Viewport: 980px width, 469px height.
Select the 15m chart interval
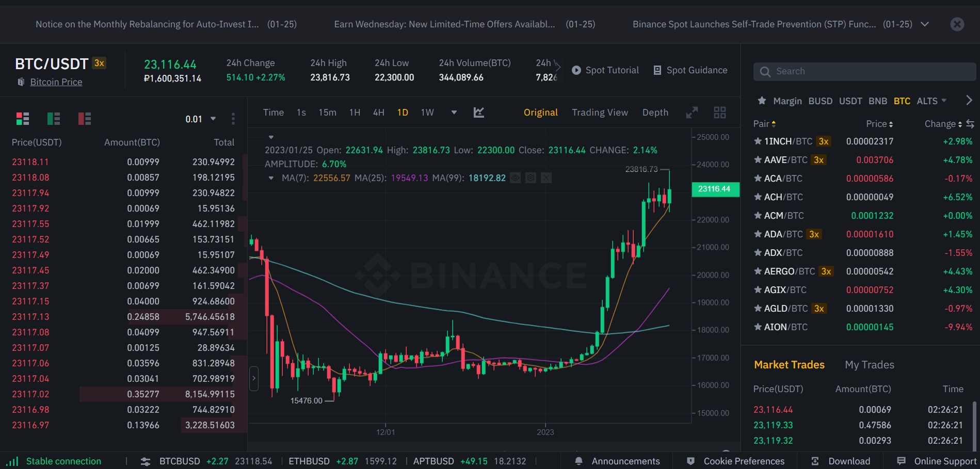click(x=327, y=112)
